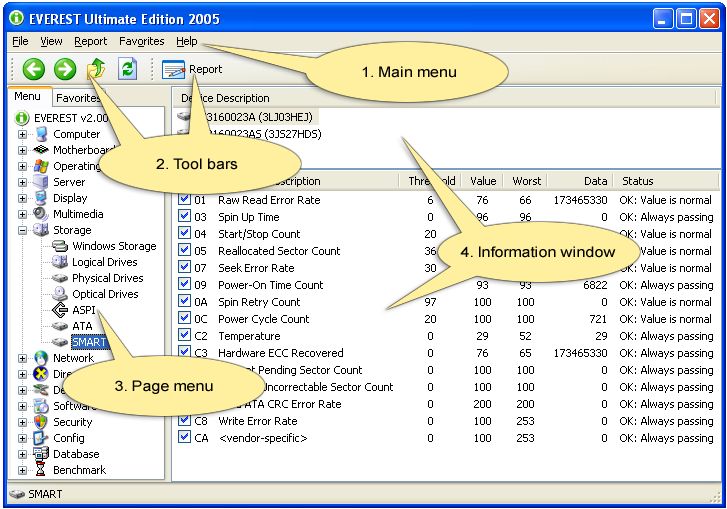
Task: Select the Security tree icon
Action: point(41,422)
